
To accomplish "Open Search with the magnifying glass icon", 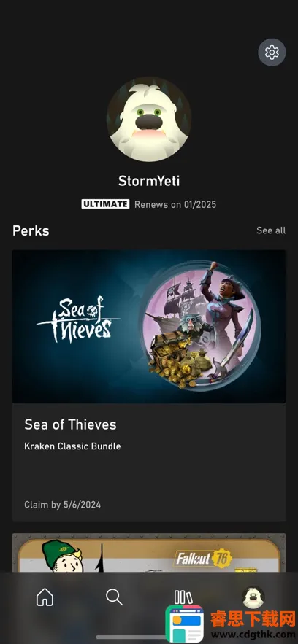I will click(x=114, y=597).
